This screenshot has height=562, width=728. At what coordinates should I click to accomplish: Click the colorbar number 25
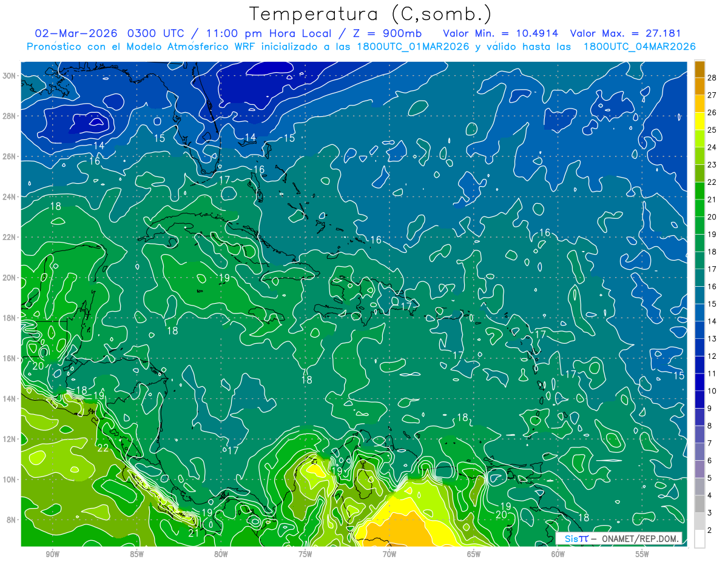[x=712, y=130]
